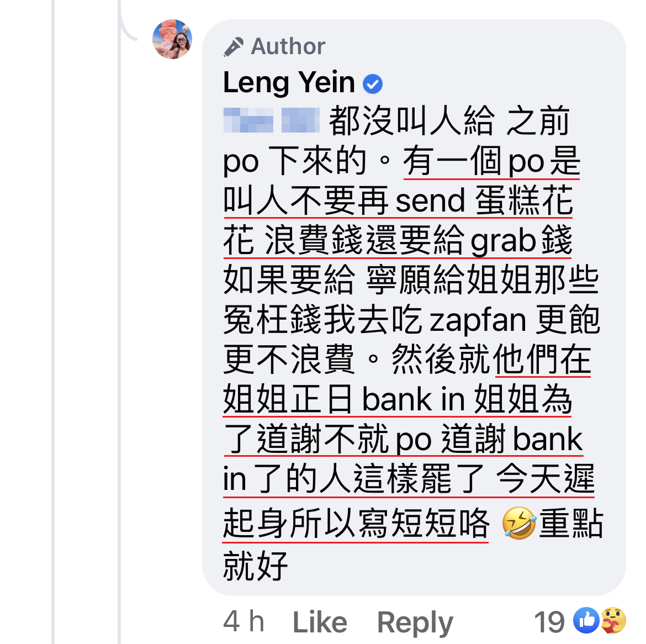Screen dimensions: 646x644
Task: Reply to this comment
Action: (x=415, y=622)
